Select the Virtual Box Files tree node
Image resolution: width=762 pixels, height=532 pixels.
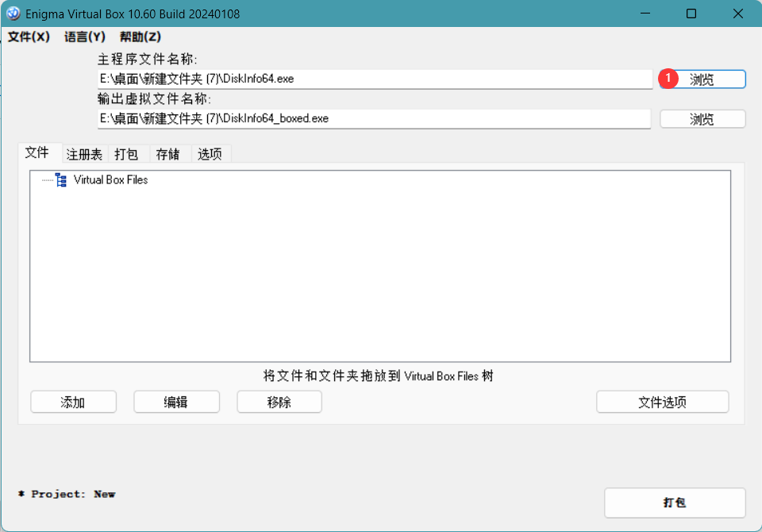[111, 180]
